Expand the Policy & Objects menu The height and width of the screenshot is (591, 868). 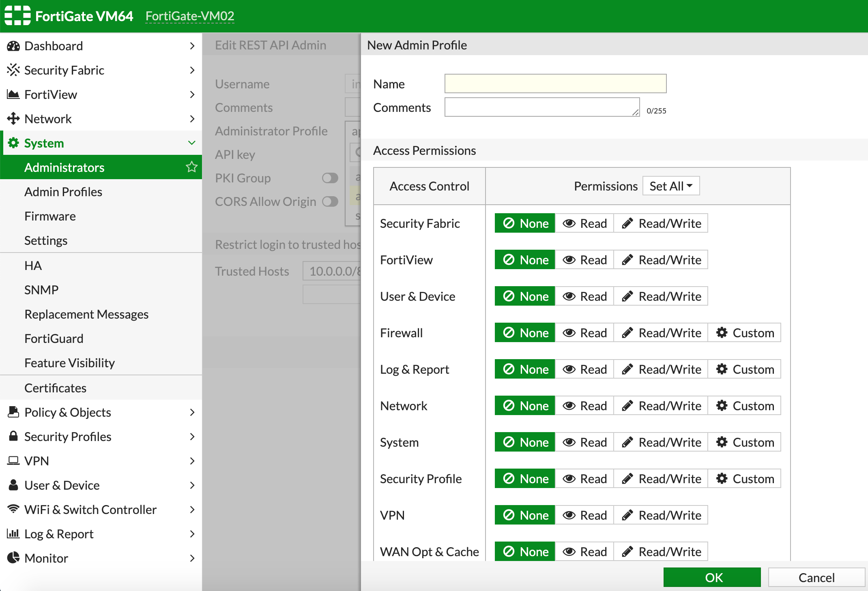coord(191,412)
